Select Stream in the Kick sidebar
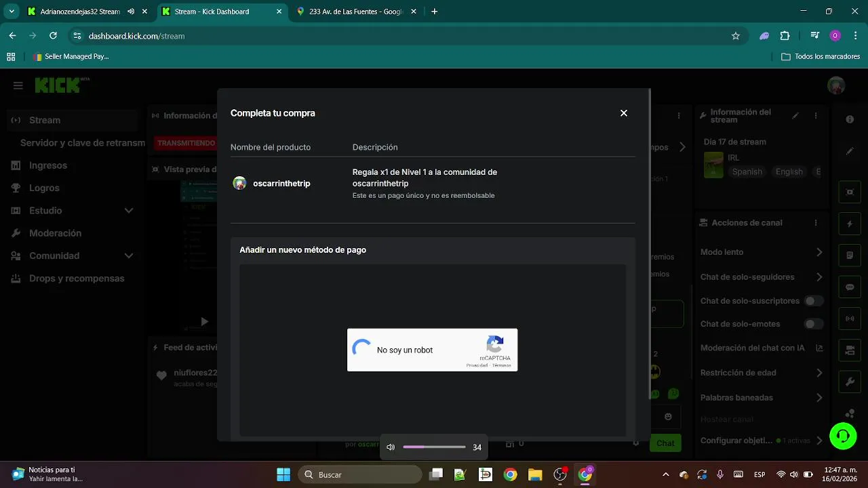868x488 pixels. (x=73, y=121)
